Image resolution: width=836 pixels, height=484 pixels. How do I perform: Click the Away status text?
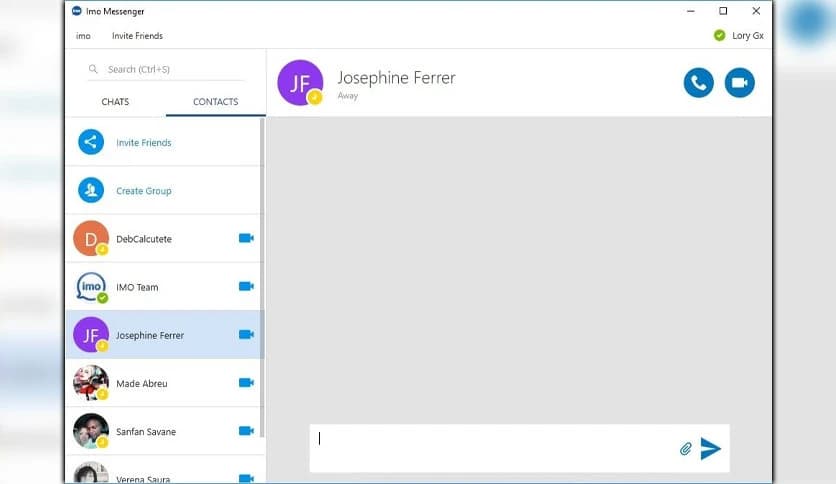(x=348, y=96)
